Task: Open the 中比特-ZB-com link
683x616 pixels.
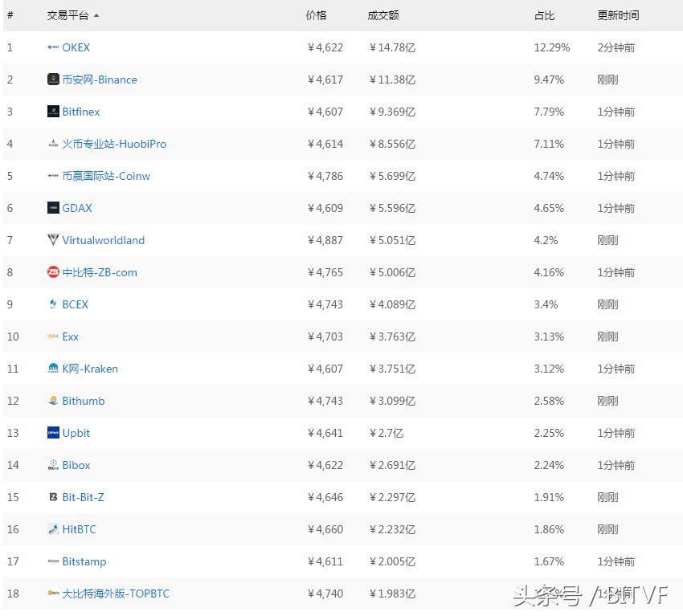Action: (x=100, y=272)
